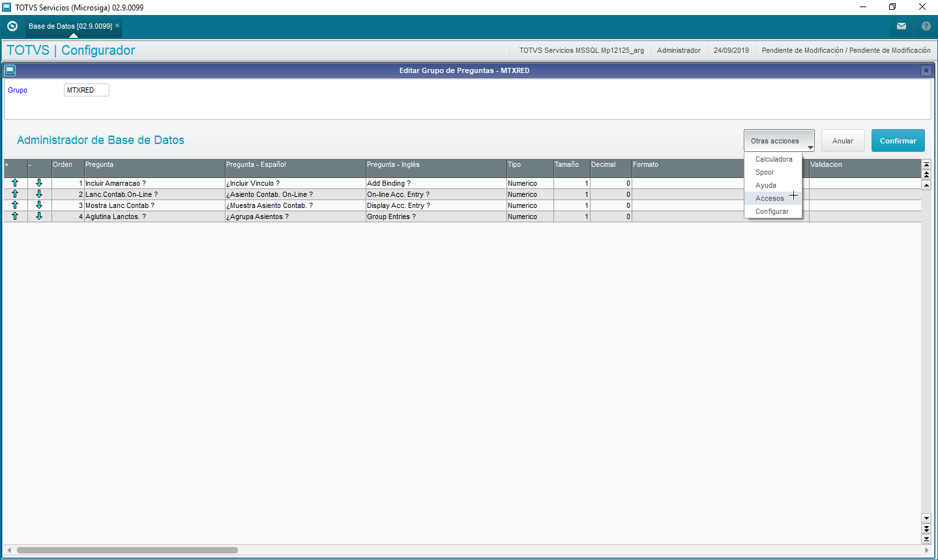The image size is (938, 560).
Task: Click the Anular button
Action: point(843,141)
